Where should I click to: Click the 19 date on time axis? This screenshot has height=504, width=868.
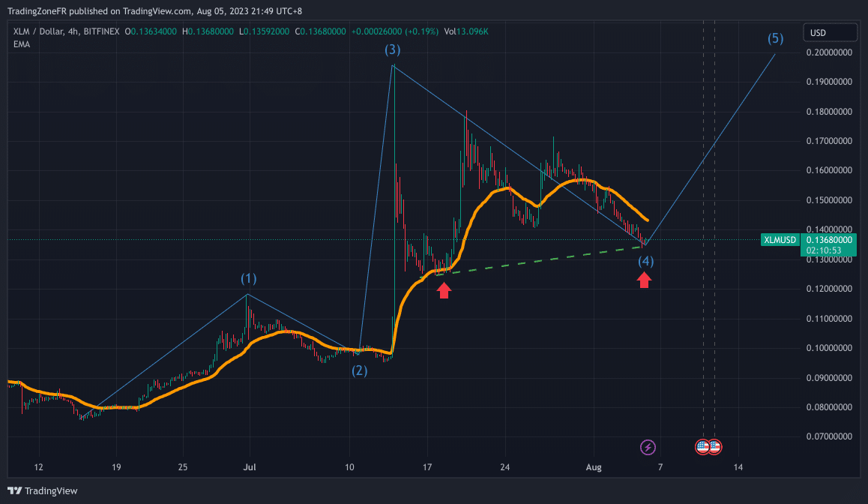pos(116,467)
